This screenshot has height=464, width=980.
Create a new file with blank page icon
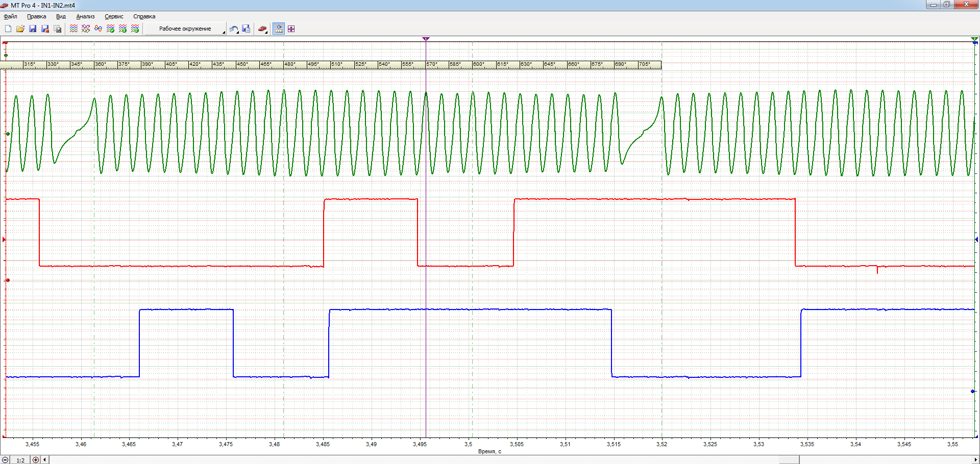(x=8, y=29)
